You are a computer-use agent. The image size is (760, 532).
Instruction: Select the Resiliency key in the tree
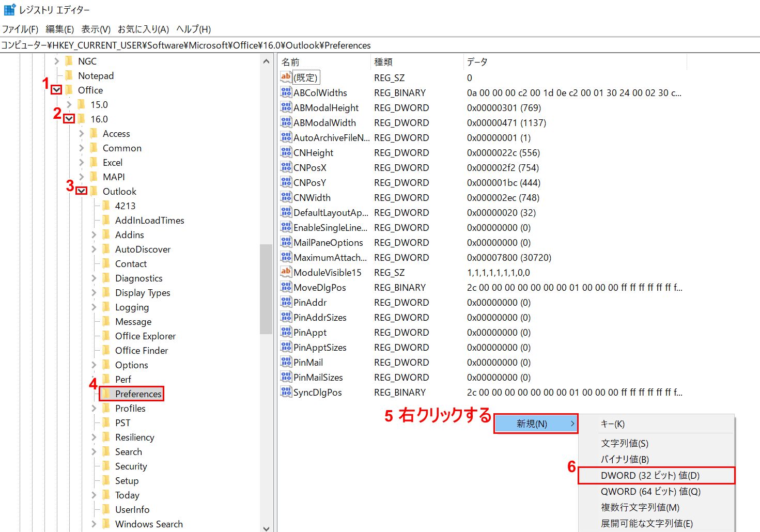(134, 437)
